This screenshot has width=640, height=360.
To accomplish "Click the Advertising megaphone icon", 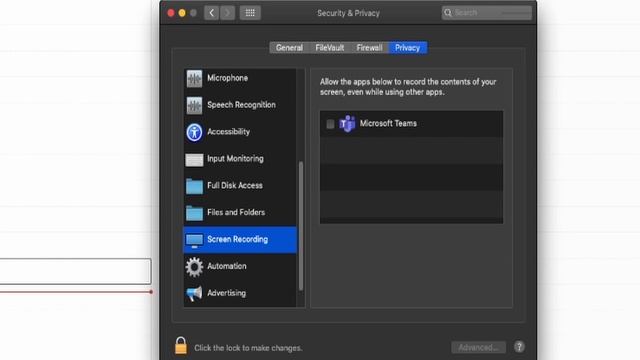I will (194, 293).
